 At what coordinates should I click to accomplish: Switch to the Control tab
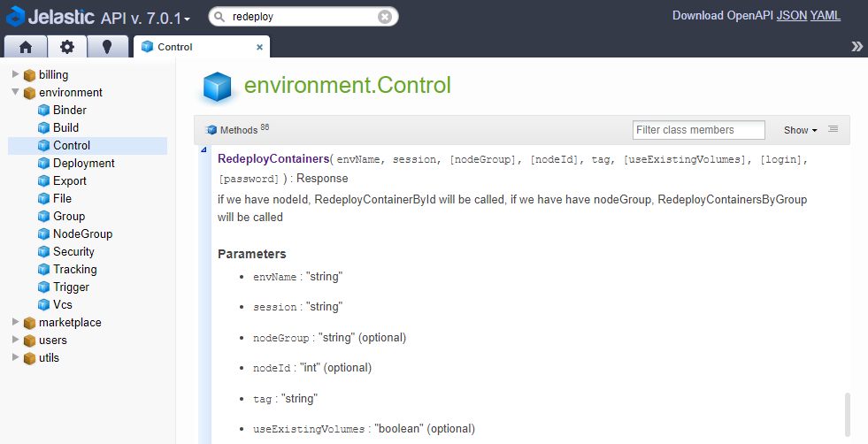tap(202, 47)
